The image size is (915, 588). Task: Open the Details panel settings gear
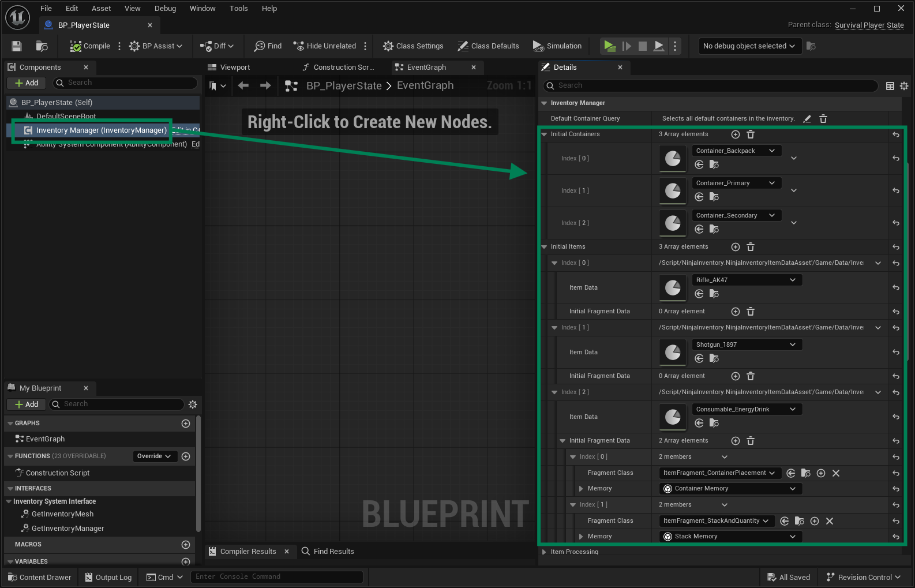pos(904,86)
